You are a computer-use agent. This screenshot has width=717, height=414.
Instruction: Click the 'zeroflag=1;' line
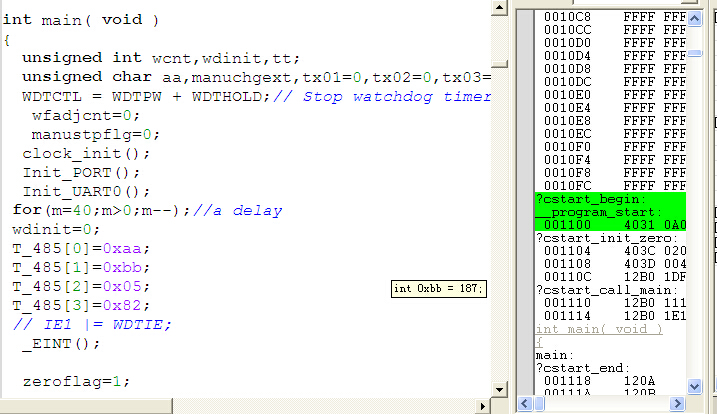click(76, 381)
